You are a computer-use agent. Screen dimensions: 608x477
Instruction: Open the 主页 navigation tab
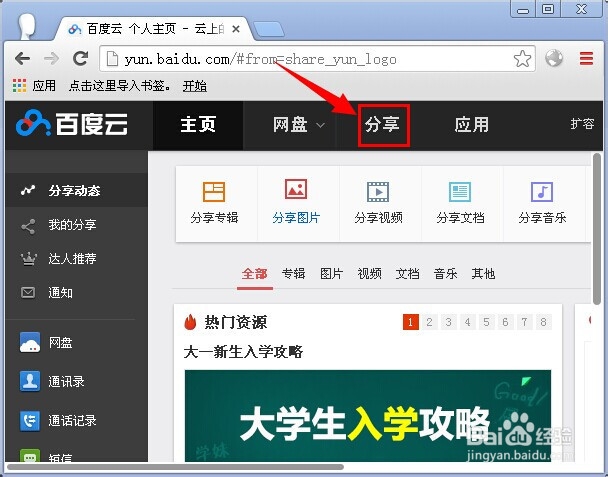(x=198, y=125)
